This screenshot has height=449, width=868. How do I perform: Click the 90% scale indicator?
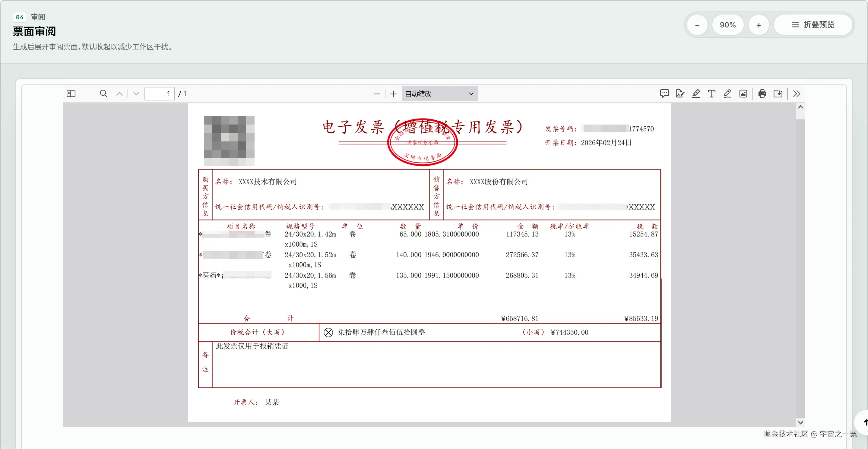point(728,25)
